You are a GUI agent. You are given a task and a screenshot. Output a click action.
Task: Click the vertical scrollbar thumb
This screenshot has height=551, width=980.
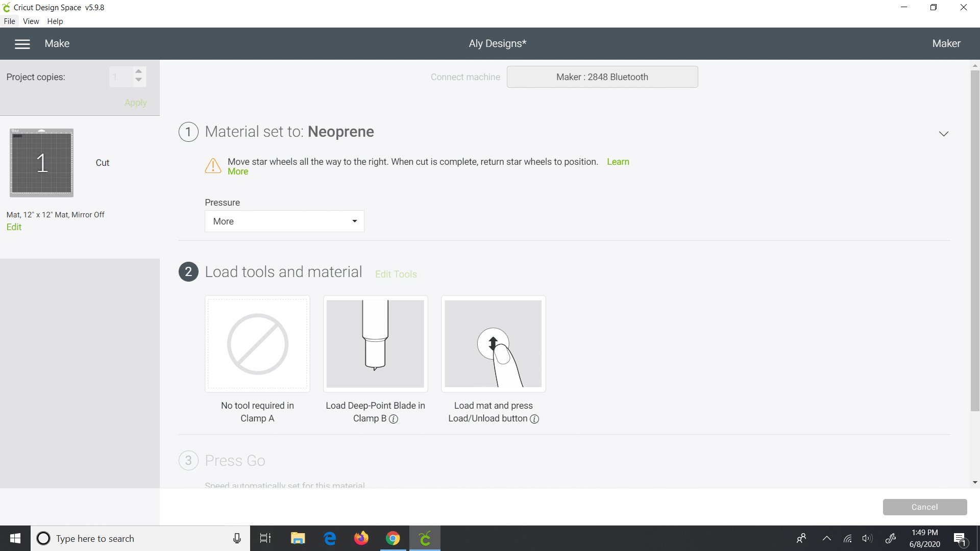[975, 240]
